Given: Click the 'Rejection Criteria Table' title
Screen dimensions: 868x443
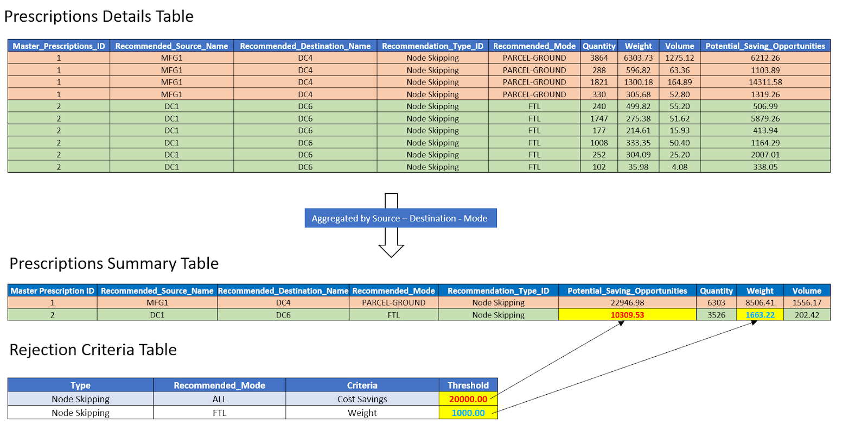Looking at the screenshot, I should [93, 350].
